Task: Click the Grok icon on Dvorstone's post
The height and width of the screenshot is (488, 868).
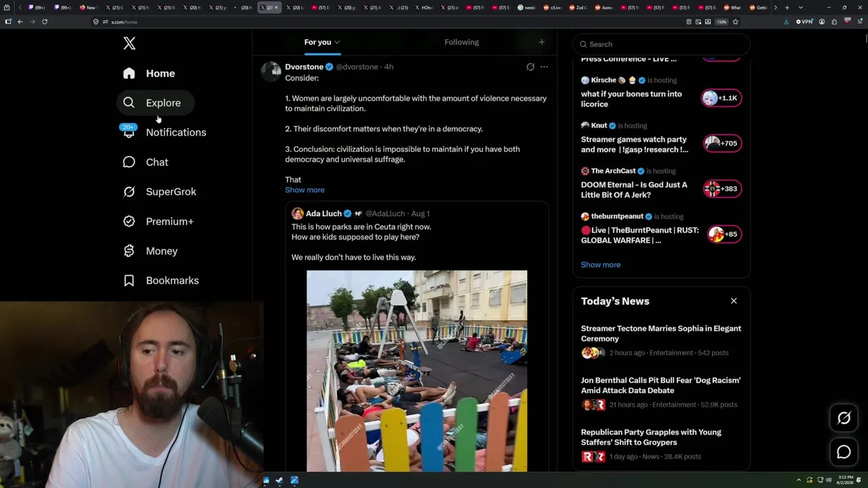Action: tap(530, 67)
